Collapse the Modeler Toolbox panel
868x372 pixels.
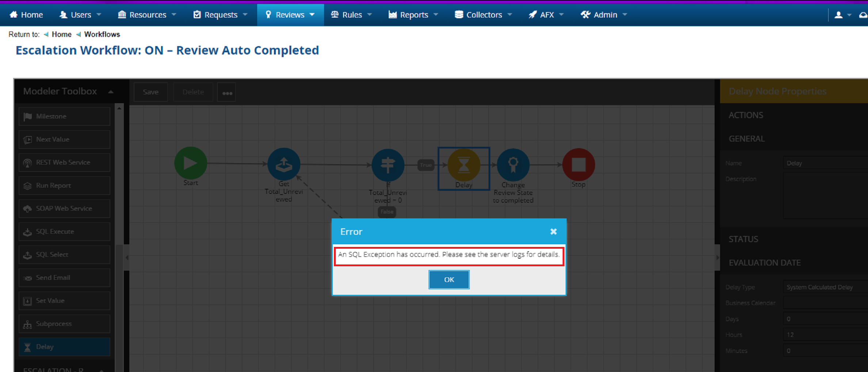point(111,91)
